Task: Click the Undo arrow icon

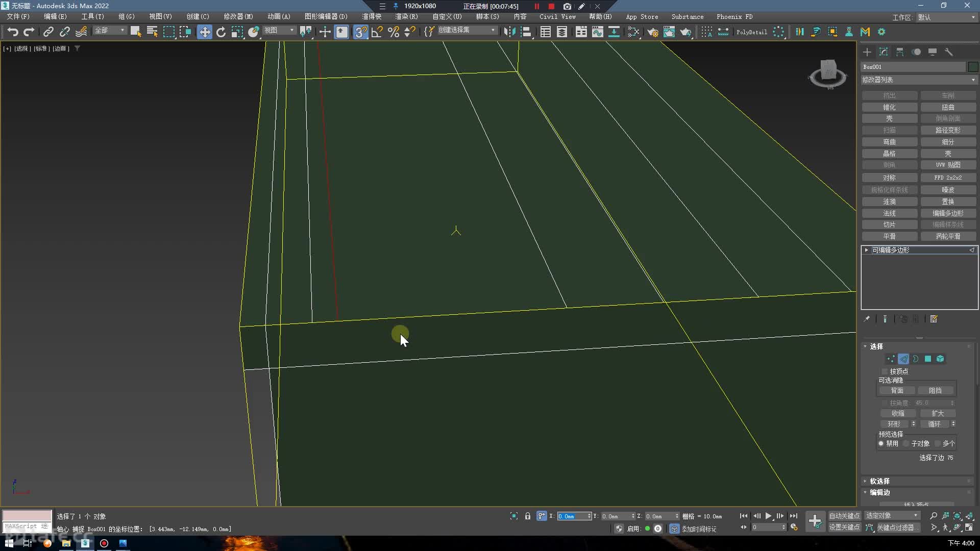Action: (x=13, y=32)
